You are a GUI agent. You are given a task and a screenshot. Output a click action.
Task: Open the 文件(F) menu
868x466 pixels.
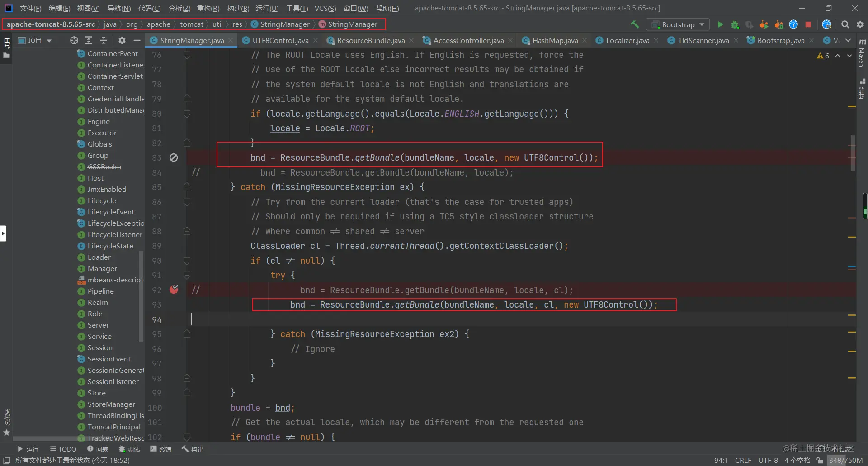[x=30, y=8]
